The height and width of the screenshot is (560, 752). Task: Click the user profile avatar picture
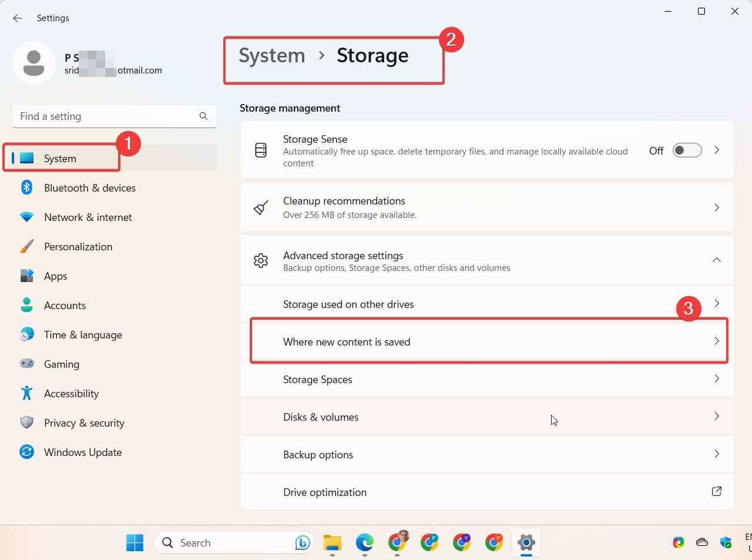coord(34,63)
